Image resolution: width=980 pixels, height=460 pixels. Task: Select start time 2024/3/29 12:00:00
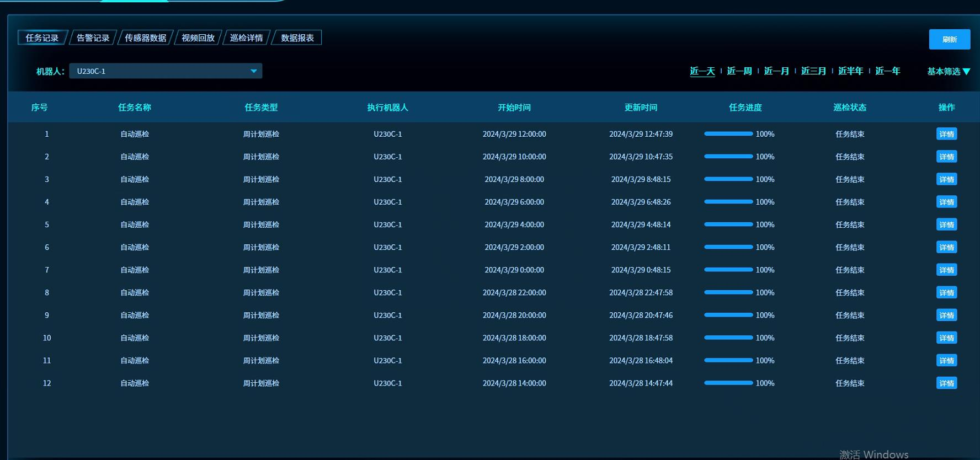pyautogui.click(x=514, y=134)
